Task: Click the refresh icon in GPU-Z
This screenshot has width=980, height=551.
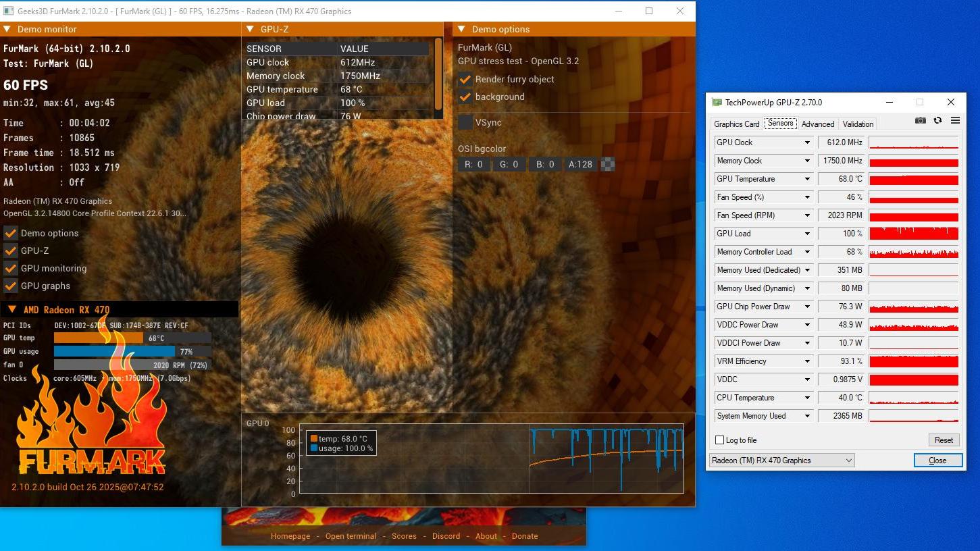Action: click(937, 121)
